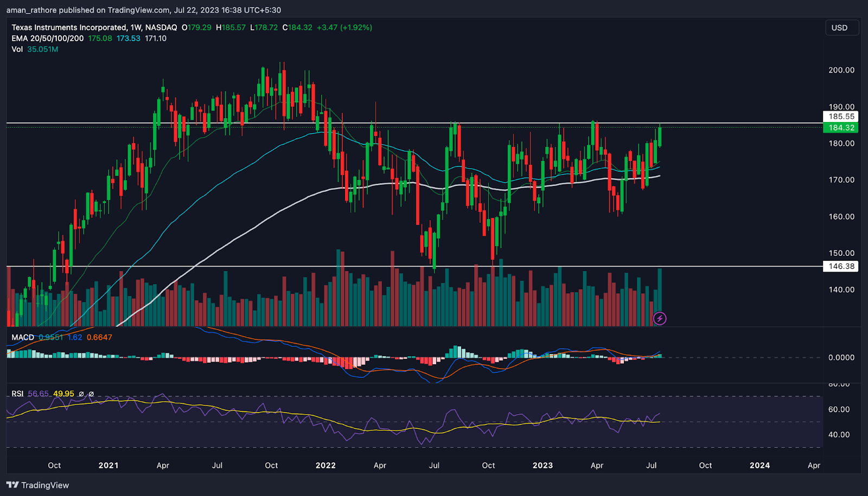Click the EMA value 175.08
This screenshot has height=496, width=868.
[x=100, y=38]
